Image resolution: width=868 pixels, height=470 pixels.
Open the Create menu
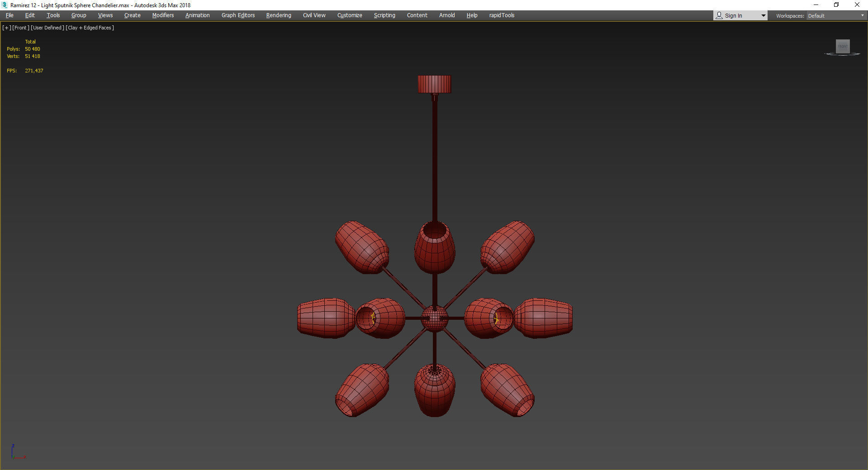132,15
